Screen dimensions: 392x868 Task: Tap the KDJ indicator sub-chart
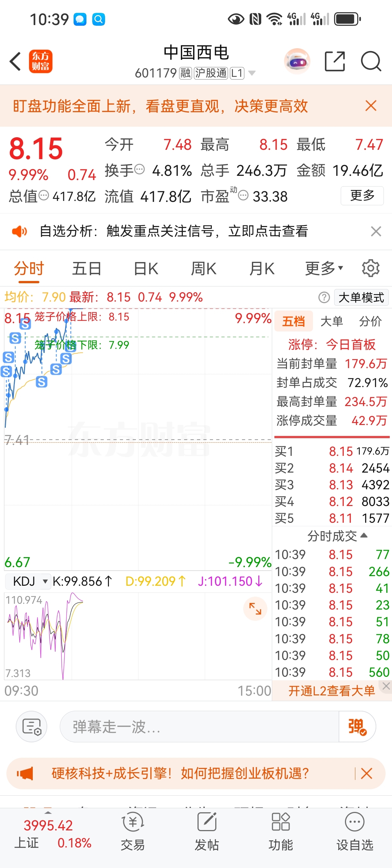click(138, 636)
